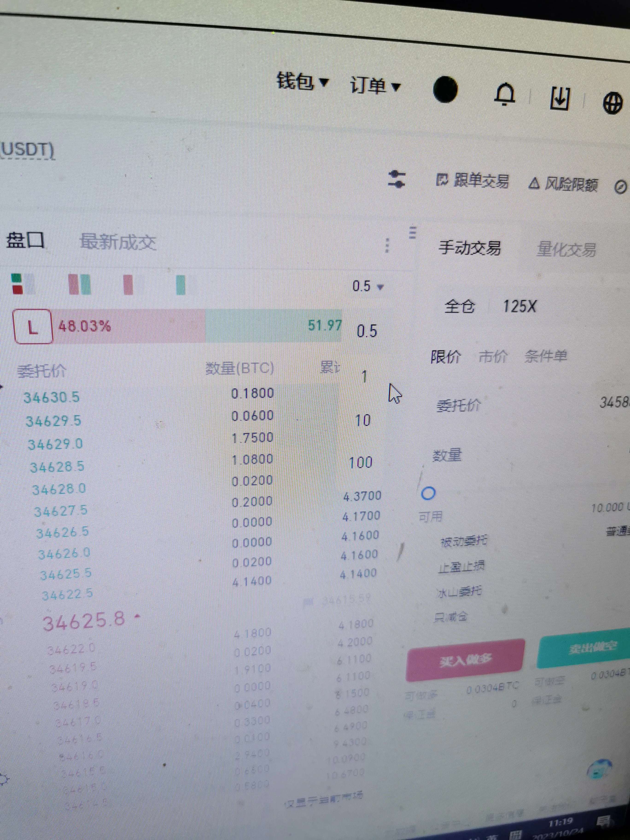Click the order book three-dot menu
This screenshot has height=840, width=630.
click(x=387, y=245)
